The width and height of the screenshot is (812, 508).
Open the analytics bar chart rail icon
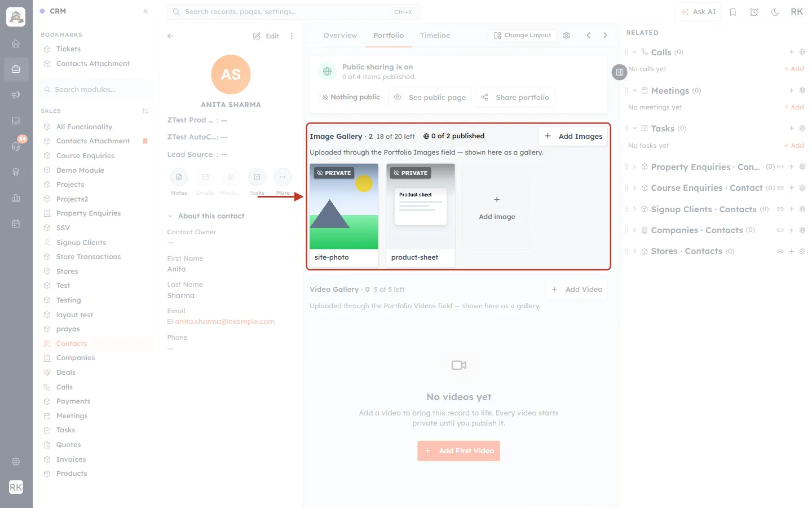(x=16, y=198)
